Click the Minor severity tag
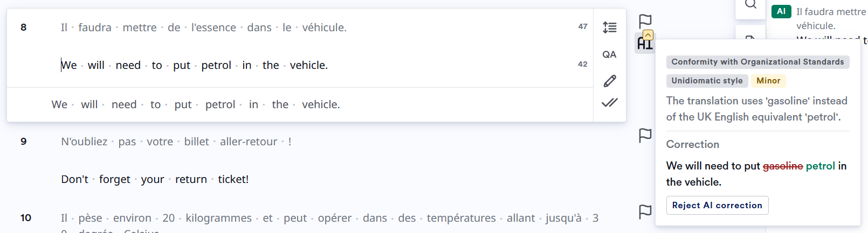Image resolution: width=868 pixels, height=233 pixels. click(x=768, y=81)
